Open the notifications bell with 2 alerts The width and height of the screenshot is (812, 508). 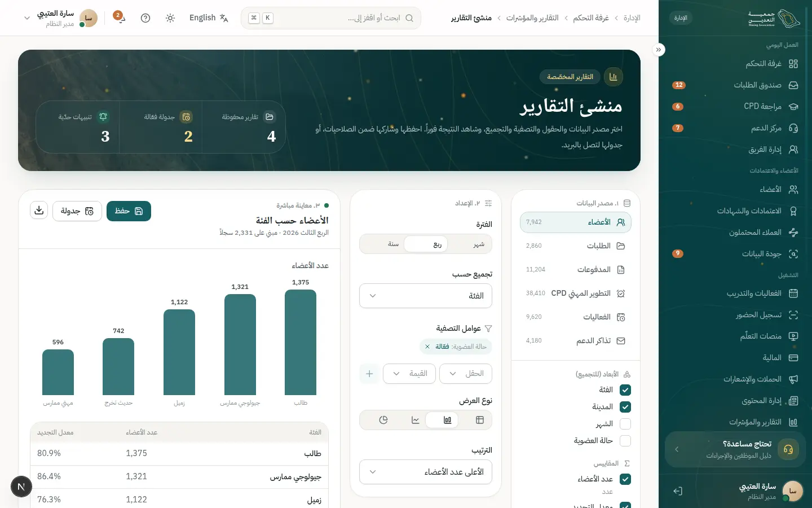click(x=120, y=17)
